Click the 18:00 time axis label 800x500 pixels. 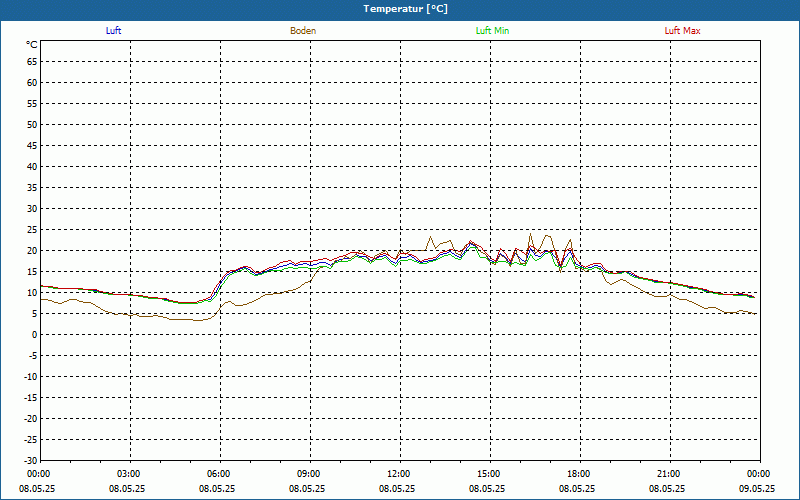[x=580, y=474]
